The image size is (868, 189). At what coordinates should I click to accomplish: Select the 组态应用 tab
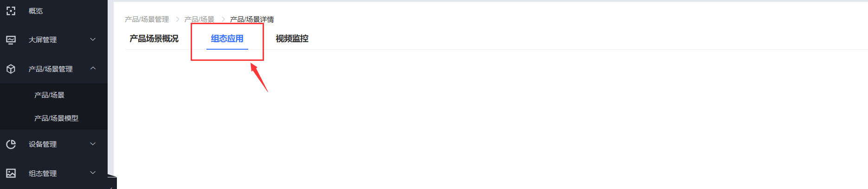(x=227, y=39)
